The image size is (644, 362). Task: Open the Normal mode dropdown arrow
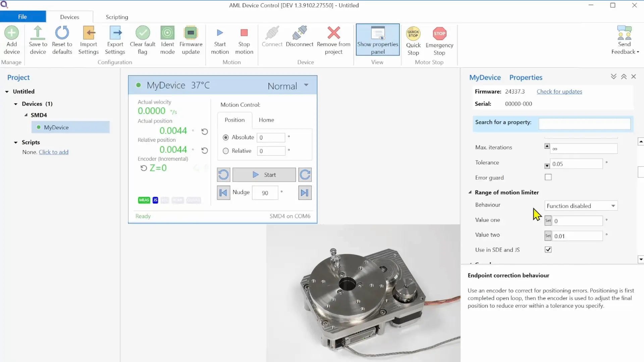coord(306,85)
